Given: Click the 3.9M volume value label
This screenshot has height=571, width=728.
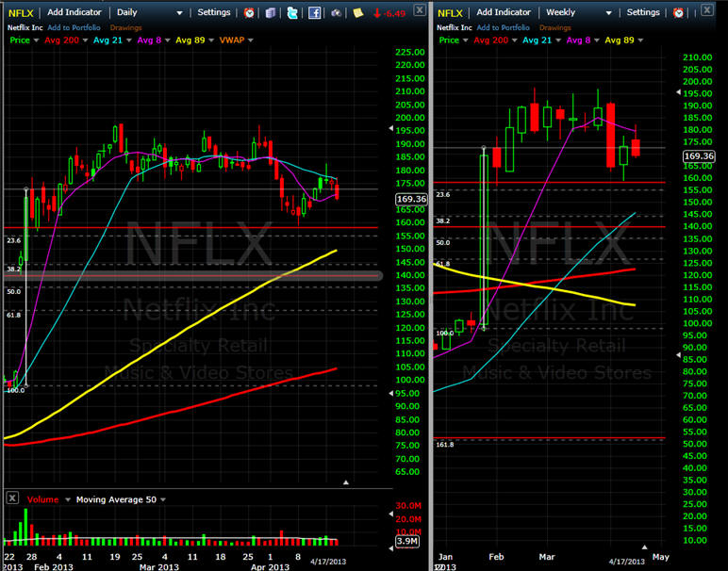Looking at the screenshot, I should (407, 541).
